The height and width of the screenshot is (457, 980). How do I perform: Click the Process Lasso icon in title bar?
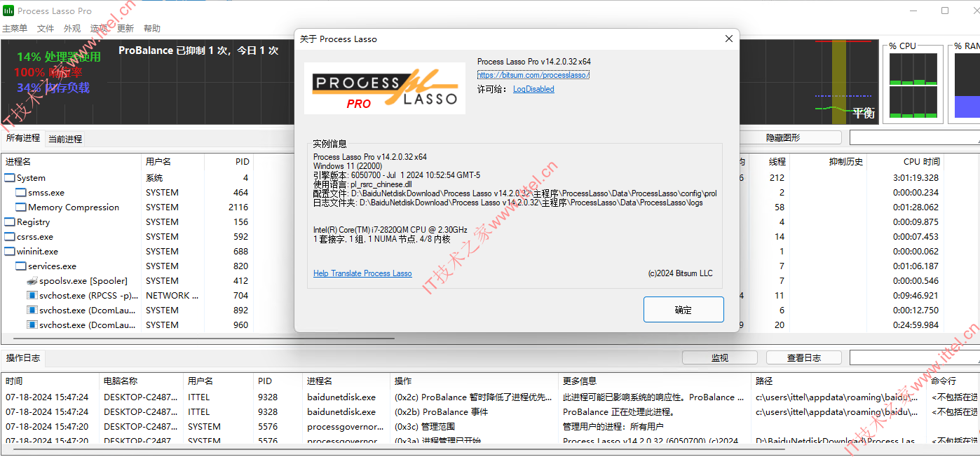coord(7,10)
